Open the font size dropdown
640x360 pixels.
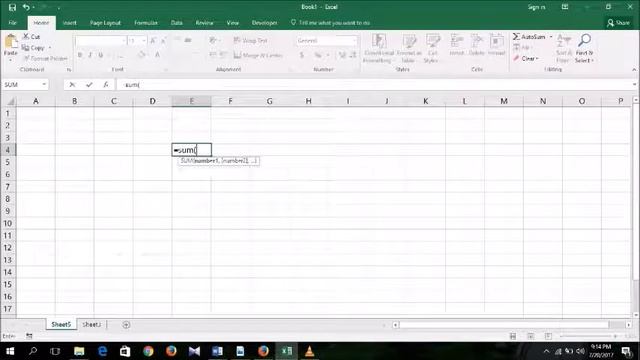(x=144, y=41)
